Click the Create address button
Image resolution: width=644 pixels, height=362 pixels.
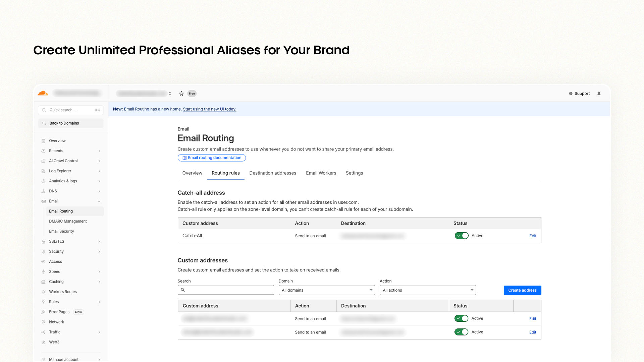click(522, 290)
